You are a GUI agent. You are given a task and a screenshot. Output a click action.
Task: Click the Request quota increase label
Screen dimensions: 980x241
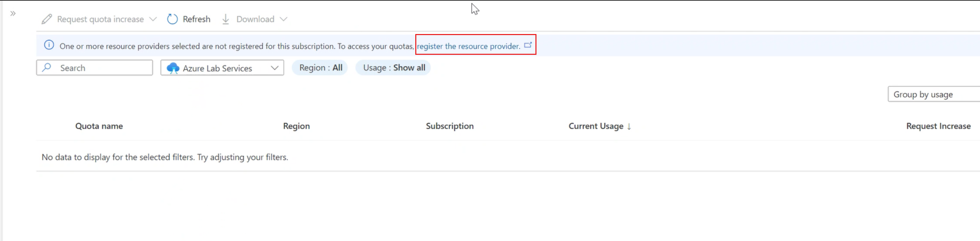coord(100,19)
